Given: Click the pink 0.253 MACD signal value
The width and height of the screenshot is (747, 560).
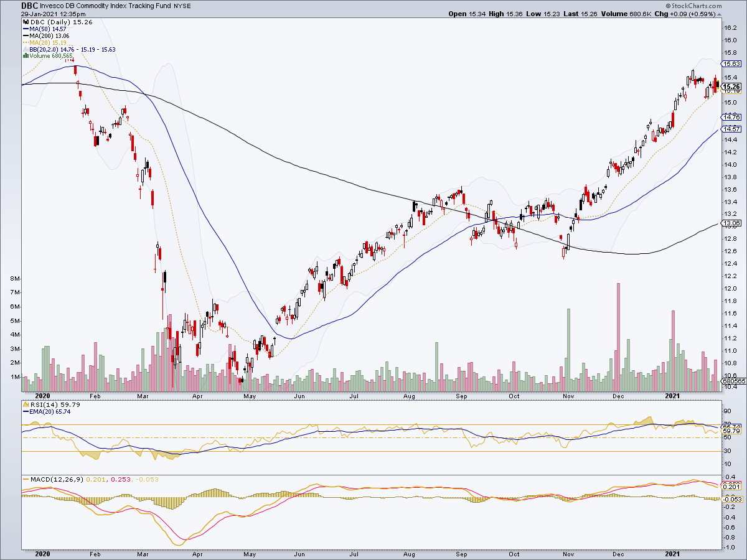Looking at the screenshot, I should [120, 479].
